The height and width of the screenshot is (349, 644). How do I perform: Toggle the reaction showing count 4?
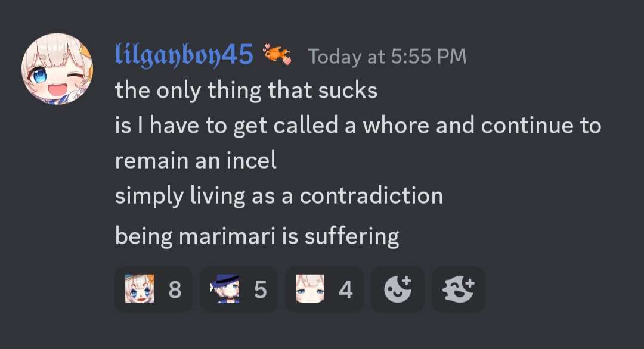(x=324, y=289)
